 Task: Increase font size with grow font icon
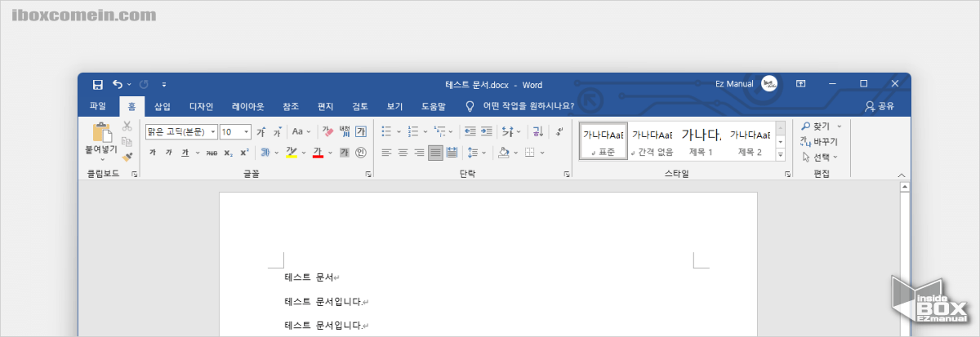click(x=261, y=131)
